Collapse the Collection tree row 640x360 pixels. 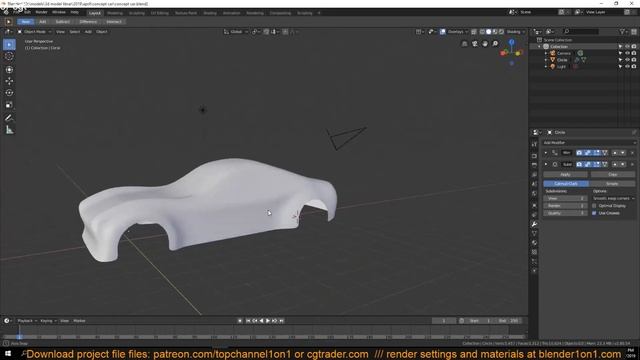tap(540, 47)
